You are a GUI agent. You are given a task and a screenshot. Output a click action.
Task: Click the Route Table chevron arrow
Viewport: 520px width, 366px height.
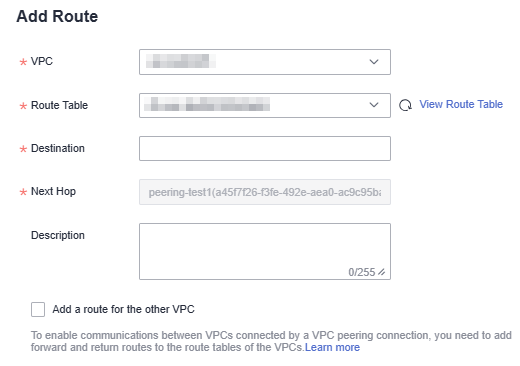coord(374,105)
